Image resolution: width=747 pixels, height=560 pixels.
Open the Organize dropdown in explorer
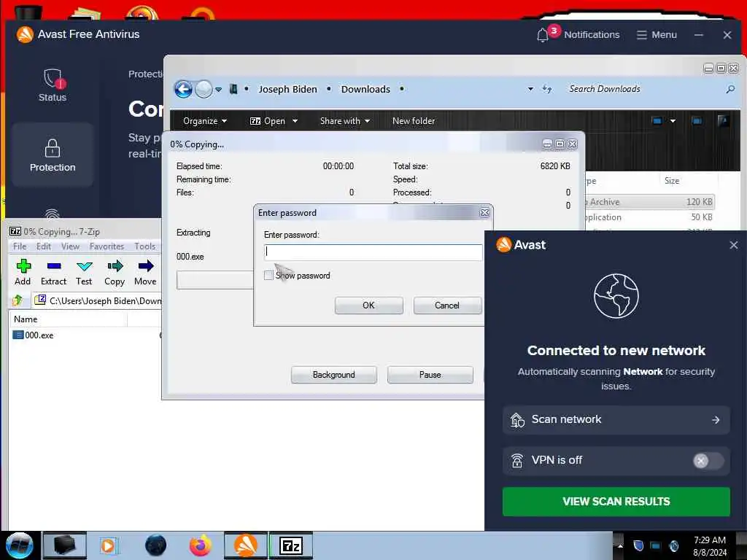pyautogui.click(x=205, y=121)
